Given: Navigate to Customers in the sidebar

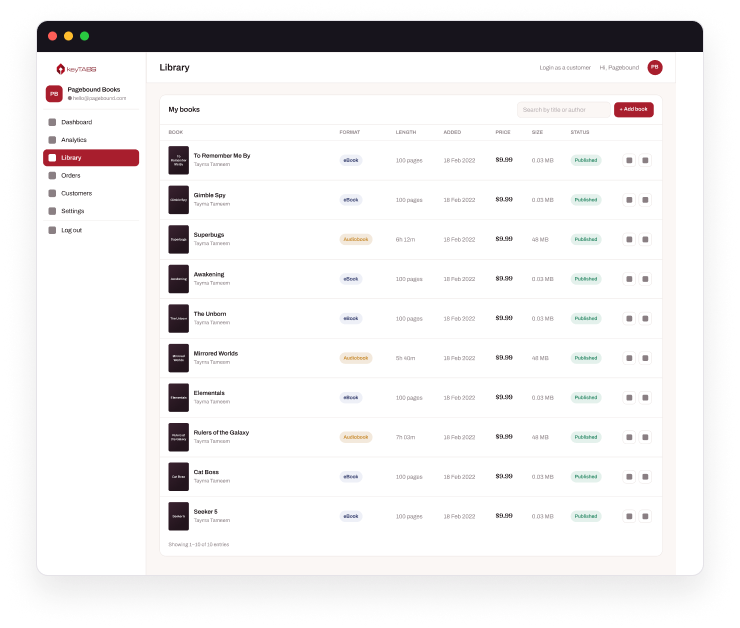Looking at the screenshot, I should (x=91, y=193).
